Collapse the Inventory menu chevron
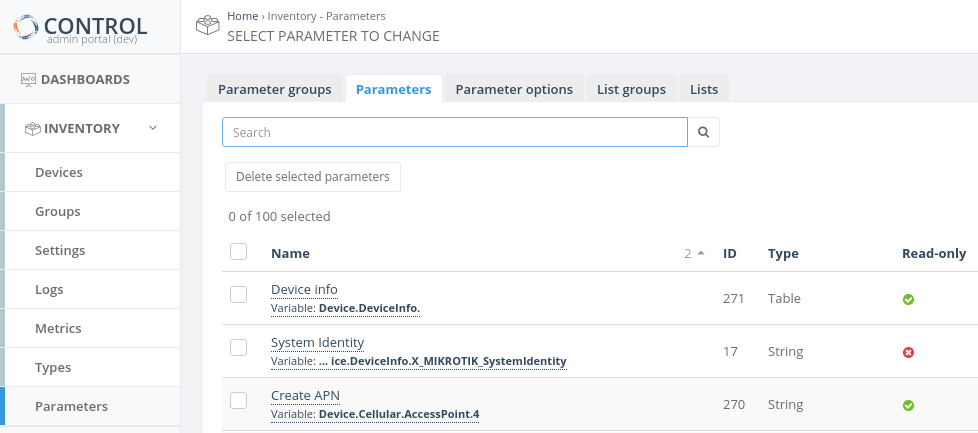 (x=153, y=128)
